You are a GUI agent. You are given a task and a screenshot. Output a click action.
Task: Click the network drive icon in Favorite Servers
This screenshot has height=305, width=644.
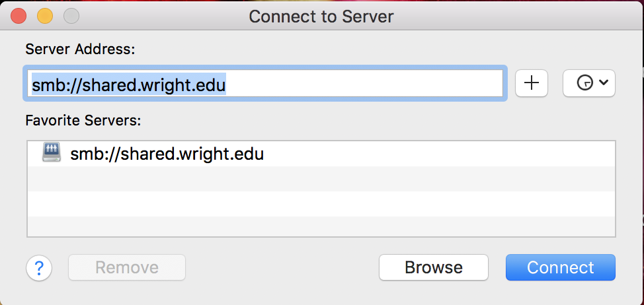(x=52, y=154)
